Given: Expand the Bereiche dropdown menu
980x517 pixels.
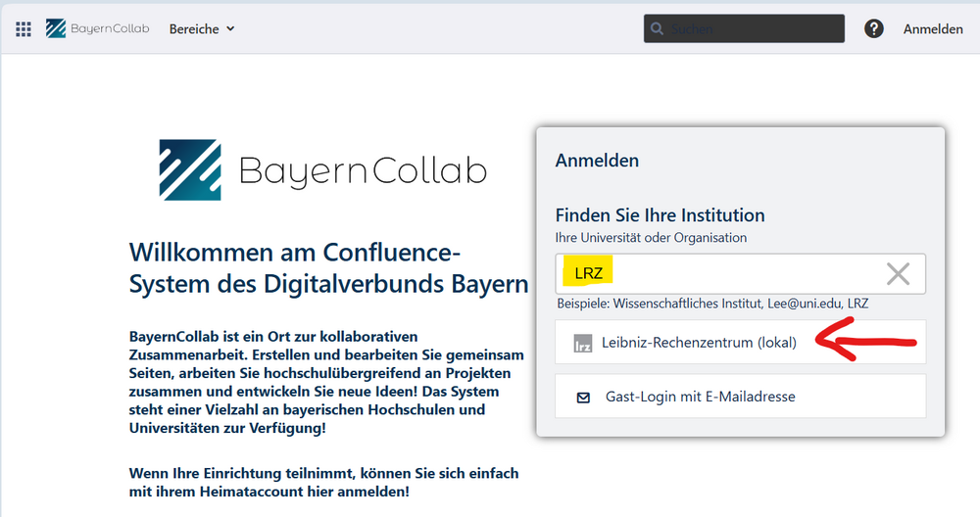Looking at the screenshot, I should coord(202,28).
